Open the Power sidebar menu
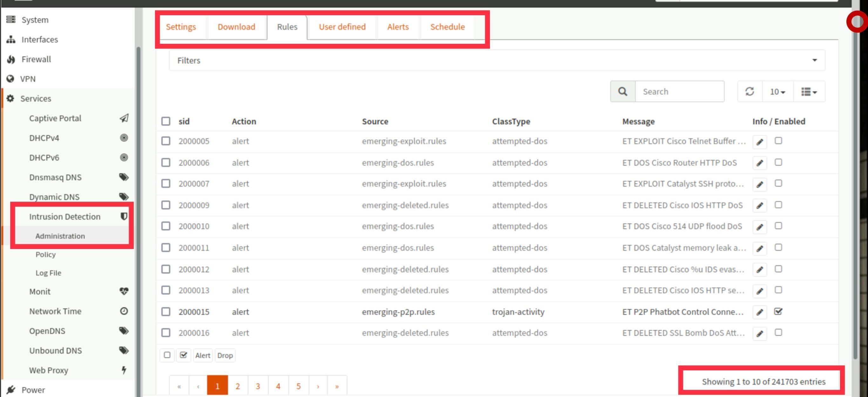 coord(33,390)
